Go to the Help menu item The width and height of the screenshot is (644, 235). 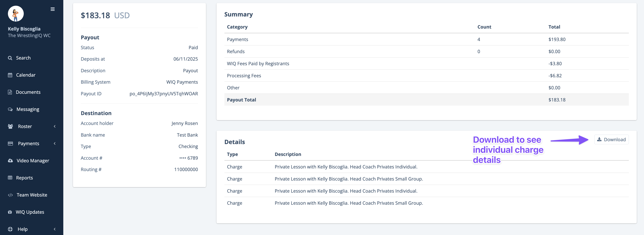(x=22, y=229)
